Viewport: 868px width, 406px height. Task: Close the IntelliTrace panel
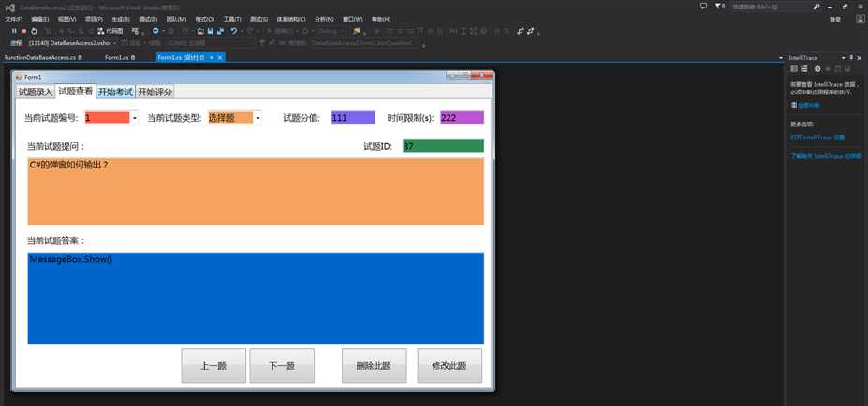[860, 57]
